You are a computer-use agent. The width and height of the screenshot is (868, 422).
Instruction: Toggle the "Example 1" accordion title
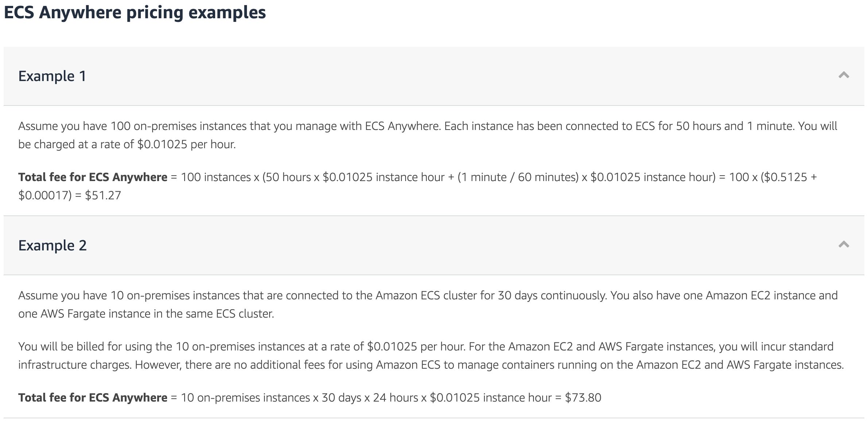[x=53, y=76]
